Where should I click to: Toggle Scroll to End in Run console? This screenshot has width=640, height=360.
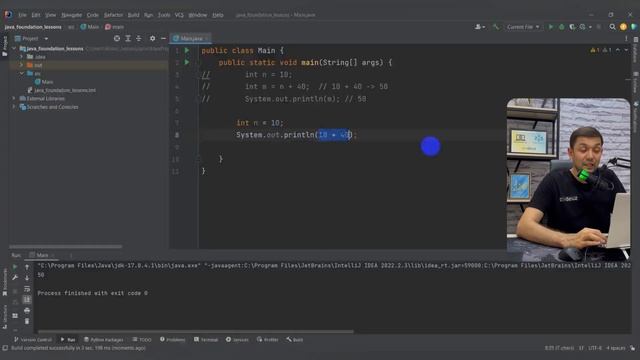coord(27,300)
